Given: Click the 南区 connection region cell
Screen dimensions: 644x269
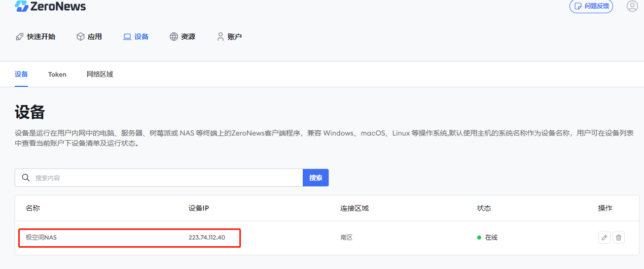Looking at the screenshot, I should tap(346, 237).
